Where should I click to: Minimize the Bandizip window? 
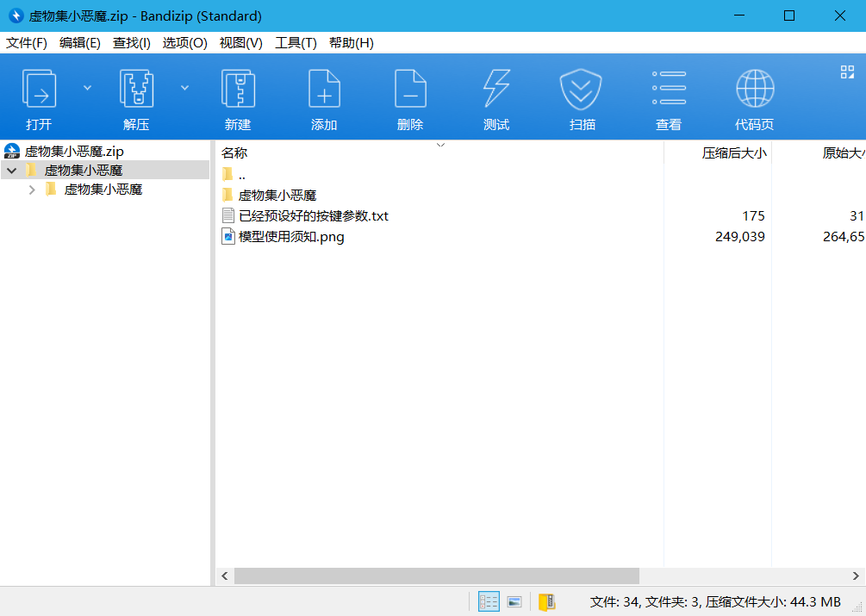click(x=739, y=16)
